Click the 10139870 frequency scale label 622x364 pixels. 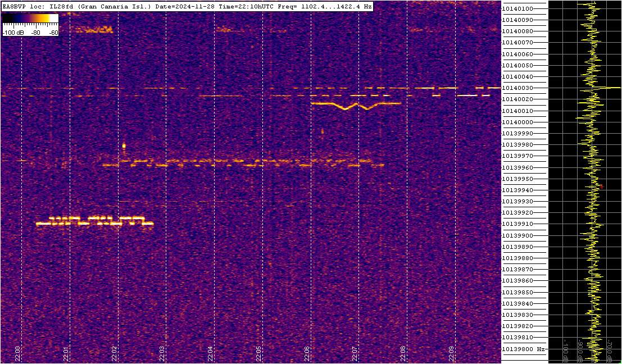pos(517,269)
